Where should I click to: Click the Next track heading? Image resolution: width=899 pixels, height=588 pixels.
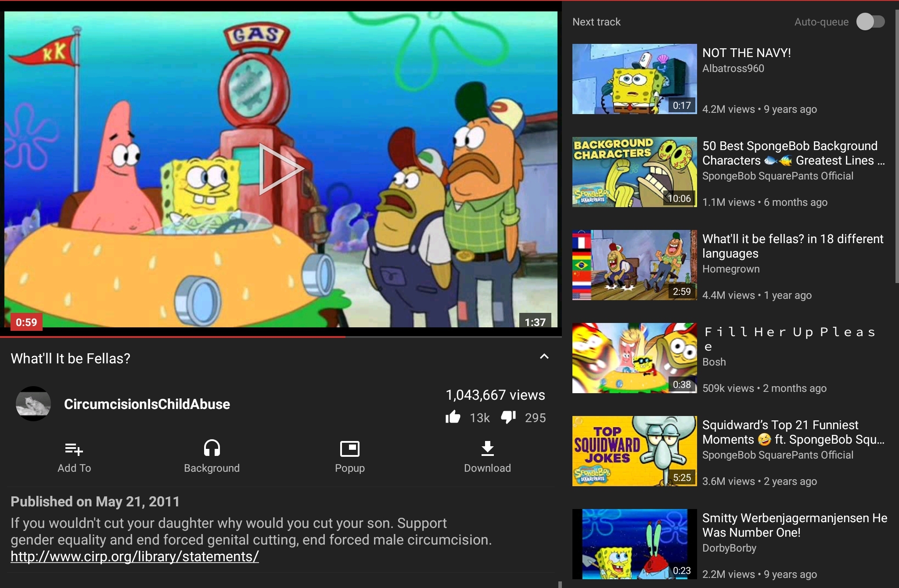[597, 22]
